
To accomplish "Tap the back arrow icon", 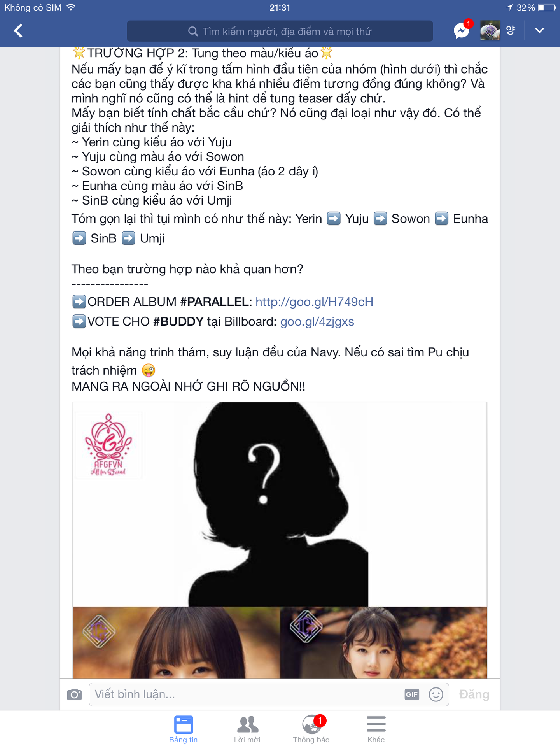I will (18, 31).
